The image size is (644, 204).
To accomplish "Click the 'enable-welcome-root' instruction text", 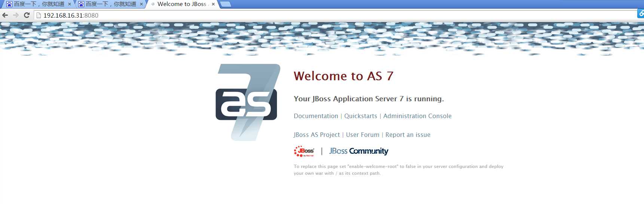I will [x=399, y=170].
